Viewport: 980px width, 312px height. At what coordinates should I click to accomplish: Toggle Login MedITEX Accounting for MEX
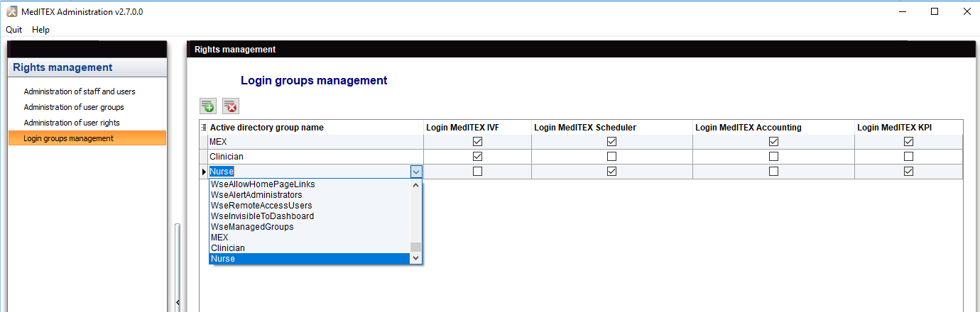click(773, 142)
